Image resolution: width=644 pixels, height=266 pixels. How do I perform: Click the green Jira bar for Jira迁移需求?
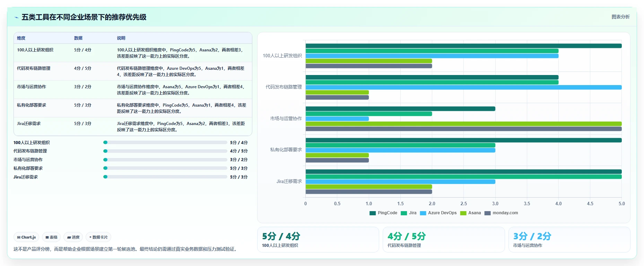pyautogui.click(x=463, y=177)
